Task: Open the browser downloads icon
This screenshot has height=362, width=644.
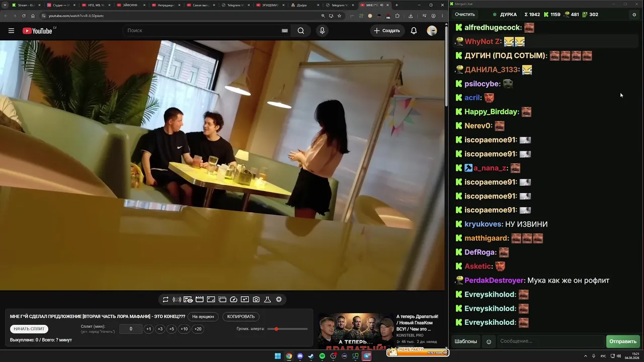Action: coord(411,16)
